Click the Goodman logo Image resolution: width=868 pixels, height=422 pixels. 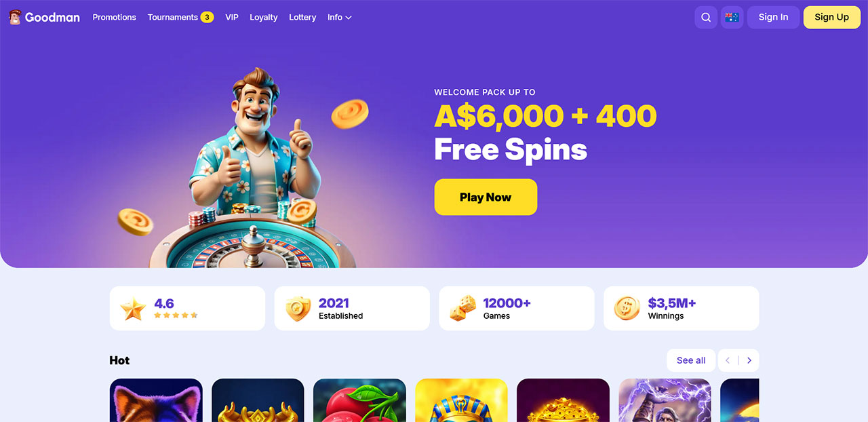tap(44, 18)
